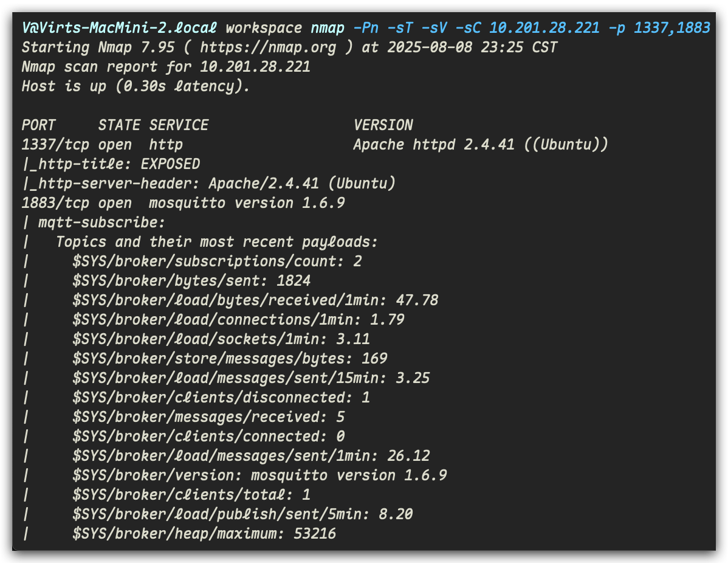
Task: Click the $SYS/broker/bytes/sent topic line
Action: [191, 281]
